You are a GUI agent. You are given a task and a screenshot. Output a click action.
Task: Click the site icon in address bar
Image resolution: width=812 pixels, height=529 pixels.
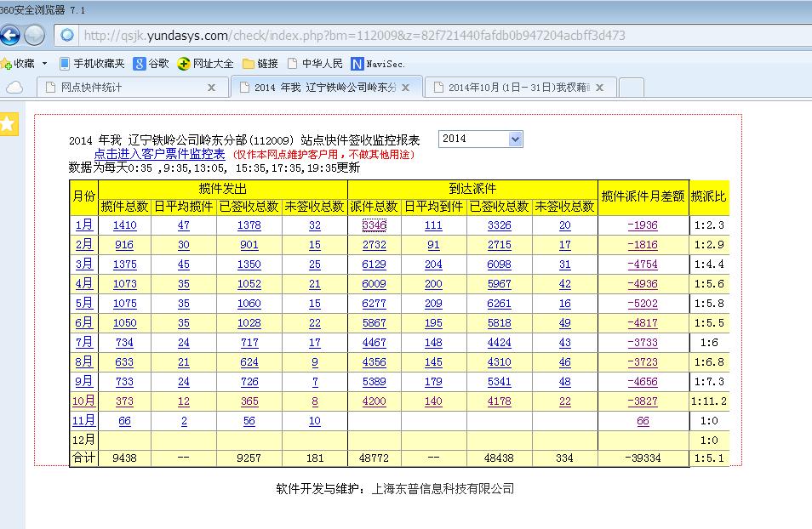66,35
